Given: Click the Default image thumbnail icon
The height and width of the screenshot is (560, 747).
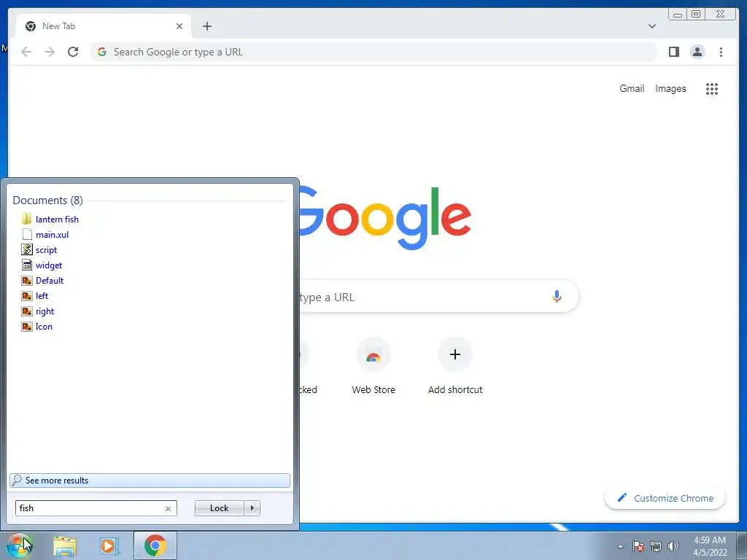Looking at the screenshot, I should click(x=27, y=281).
